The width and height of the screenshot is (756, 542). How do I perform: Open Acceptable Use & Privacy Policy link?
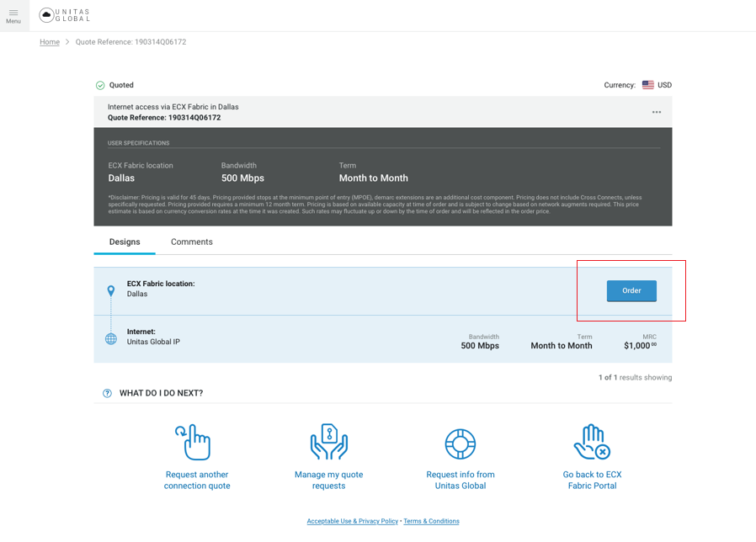point(353,521)
